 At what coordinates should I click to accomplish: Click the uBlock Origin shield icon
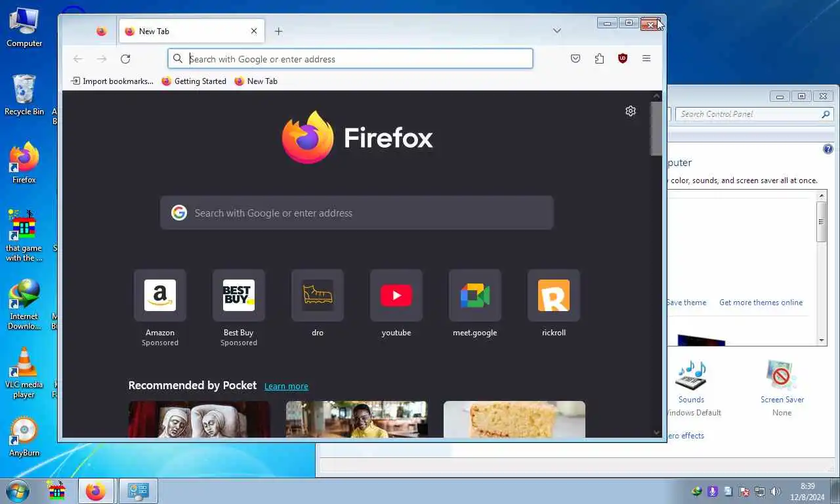point(623,58)
